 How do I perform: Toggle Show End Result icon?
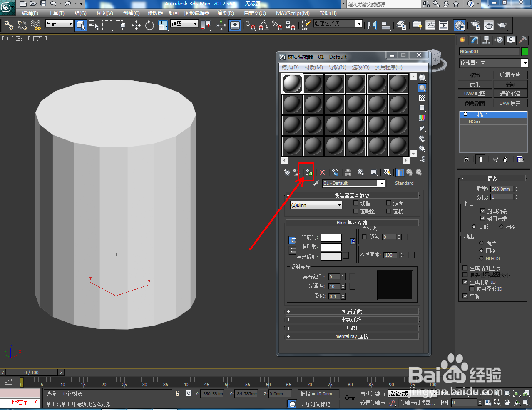(400, 172)
